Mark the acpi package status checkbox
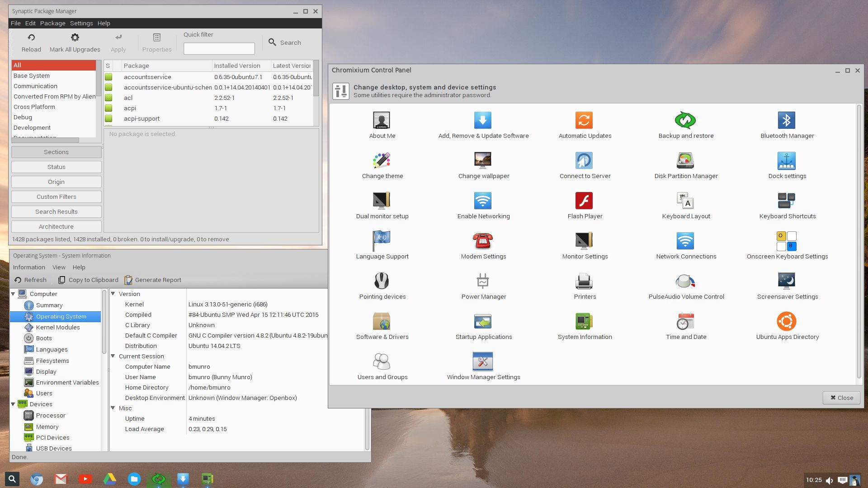The height and width of the screenshot is (488, 868). tap(108, 108)
